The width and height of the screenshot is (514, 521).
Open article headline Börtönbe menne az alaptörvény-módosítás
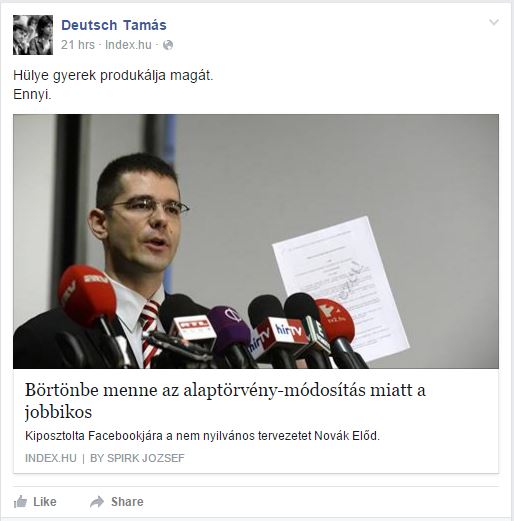(225, 401)
